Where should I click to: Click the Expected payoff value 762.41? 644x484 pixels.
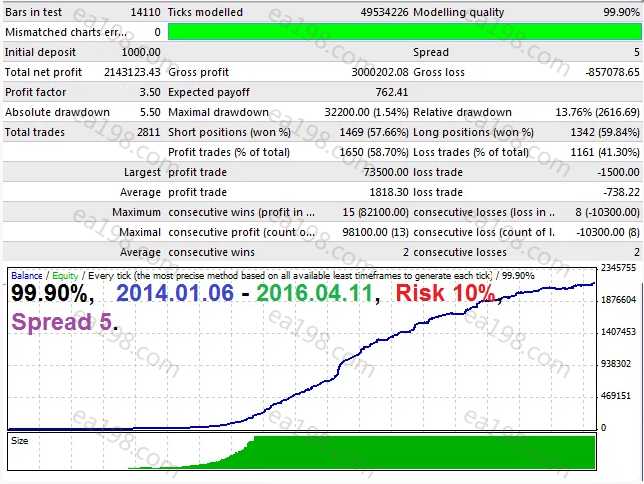tap(392, 92)
